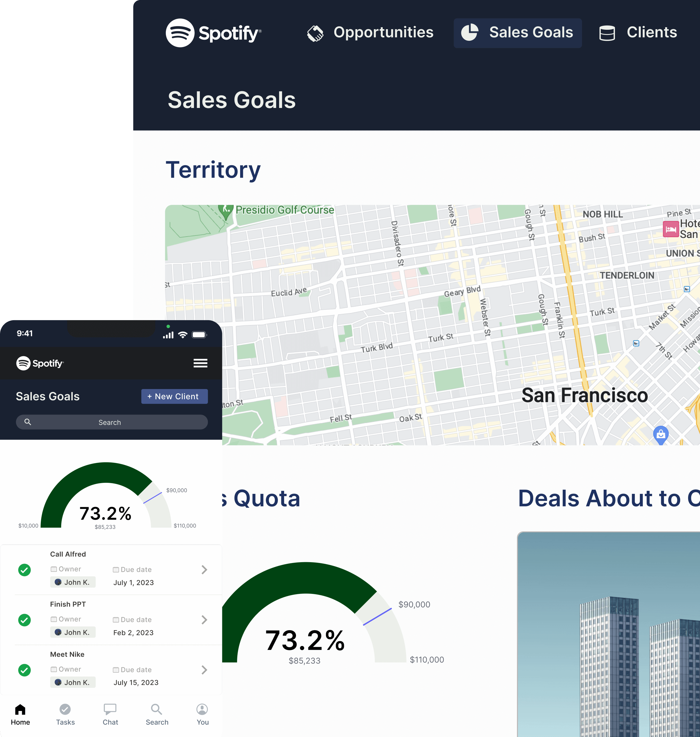This screenshot has height=737, width=700.
Task: Click the Call Alfred task title
Action: click(68, 554)
